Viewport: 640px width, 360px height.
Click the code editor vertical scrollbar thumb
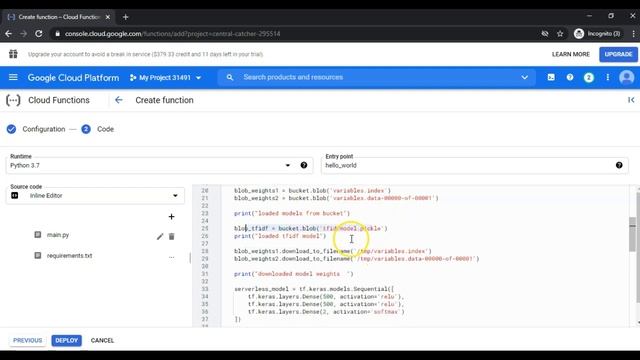632,234
